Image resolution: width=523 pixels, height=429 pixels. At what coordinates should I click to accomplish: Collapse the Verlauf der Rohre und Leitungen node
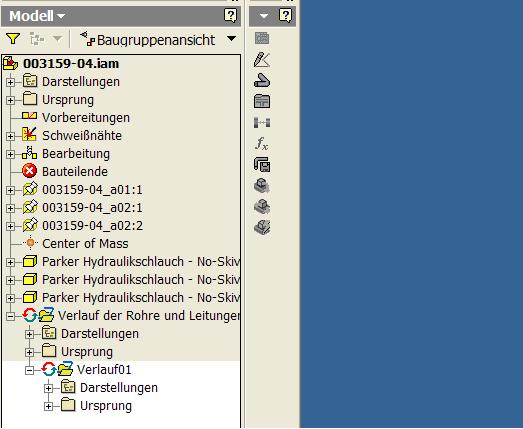pos(10,316)
